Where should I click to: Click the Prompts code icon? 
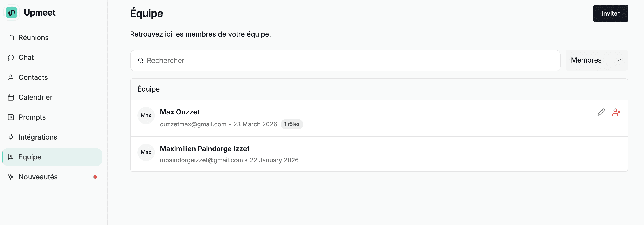coord(11,117)
